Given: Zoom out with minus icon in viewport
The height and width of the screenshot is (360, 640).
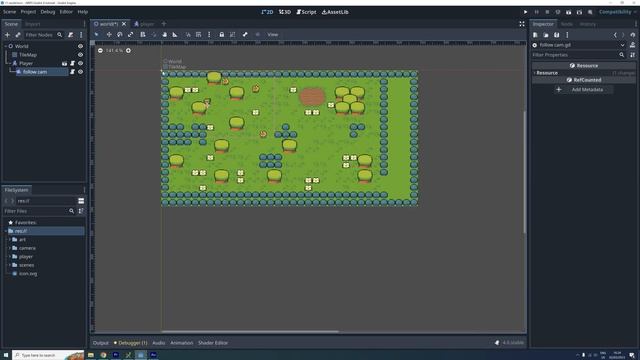Looking at the screenshot, I should coord(100,50).
